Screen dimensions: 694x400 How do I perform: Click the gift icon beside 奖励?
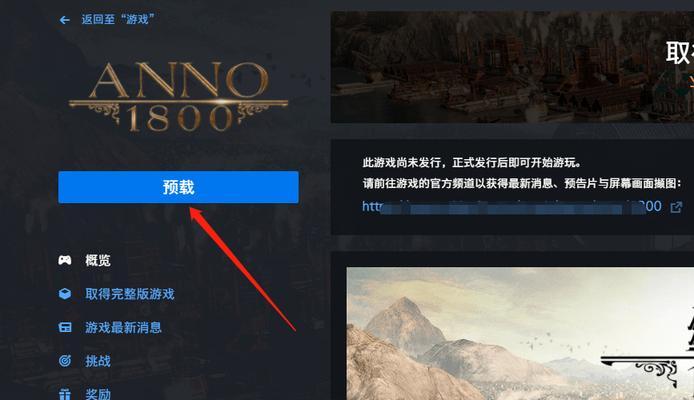65,394
